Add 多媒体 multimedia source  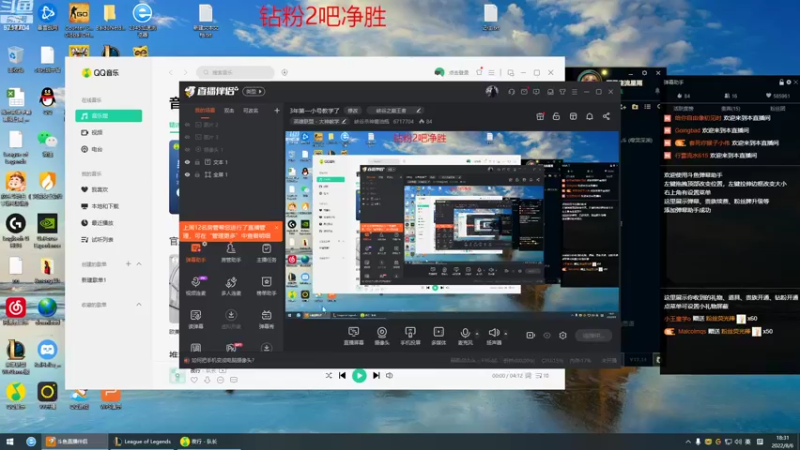pos(439,336)
